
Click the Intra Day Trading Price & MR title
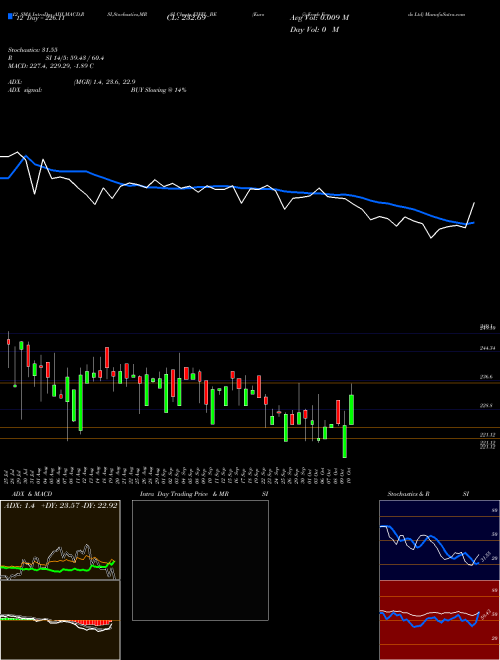click(184, 494)
